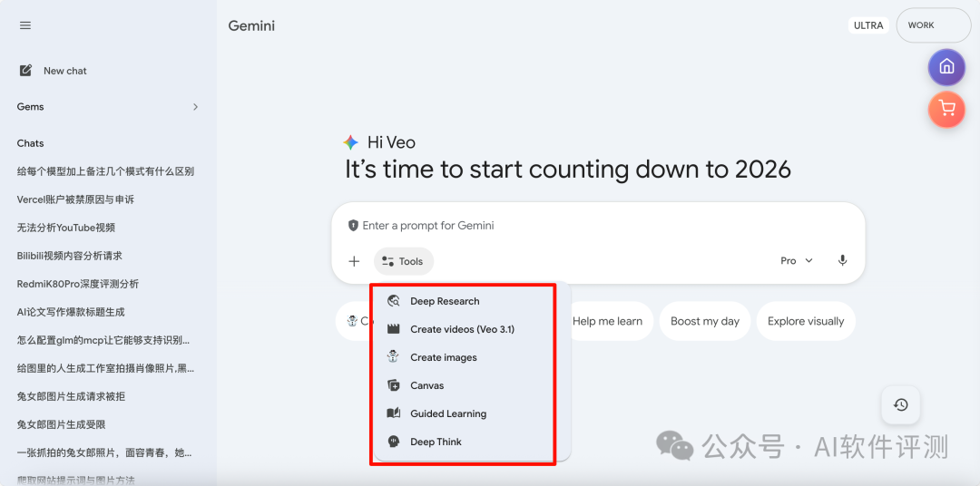The height and width of the screenshot is (486, 980).
Task: Click the orange shopping cart button
Action: pyautogui.click(x=946, y=110)
